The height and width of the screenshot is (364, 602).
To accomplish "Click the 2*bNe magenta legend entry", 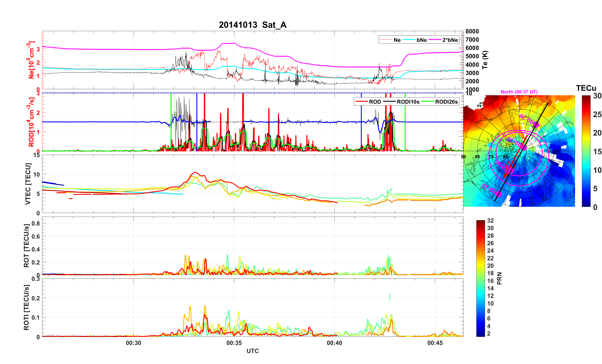I will [450, 40].
